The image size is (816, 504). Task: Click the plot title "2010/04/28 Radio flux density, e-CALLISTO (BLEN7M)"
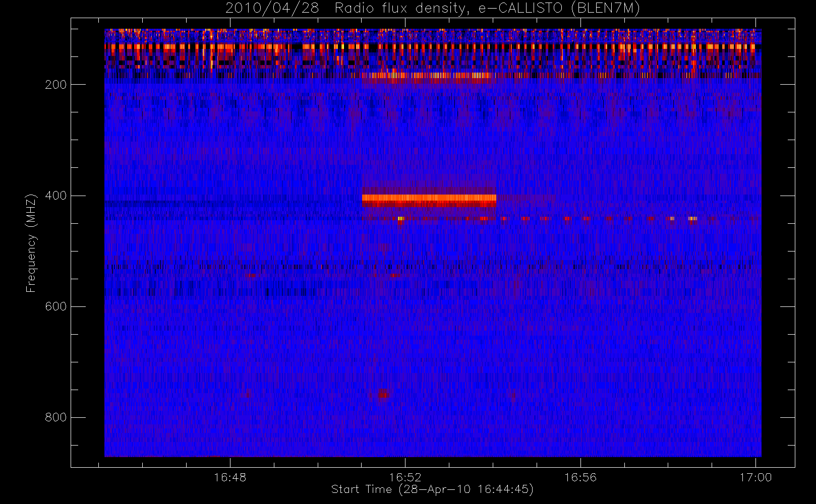pos(432,9)
